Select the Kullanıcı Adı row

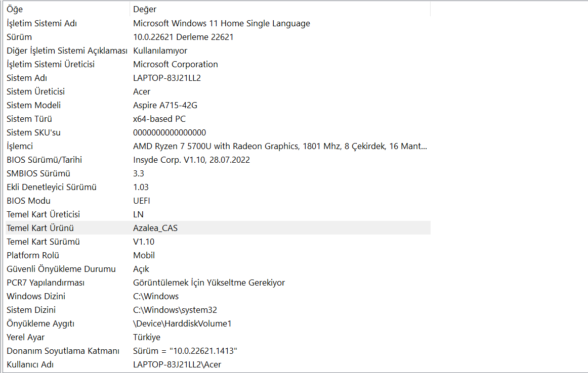coord(30,364)
